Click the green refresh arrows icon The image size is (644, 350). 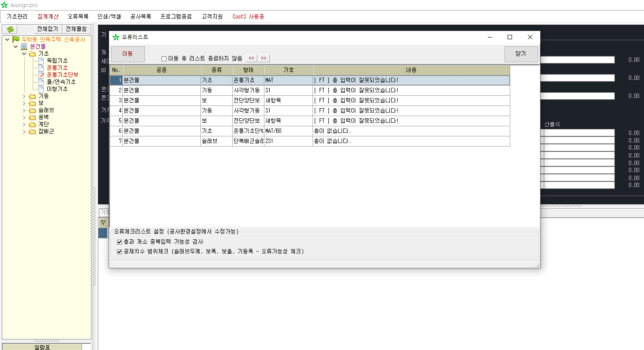pyautogui.click(x=11, y=29)
